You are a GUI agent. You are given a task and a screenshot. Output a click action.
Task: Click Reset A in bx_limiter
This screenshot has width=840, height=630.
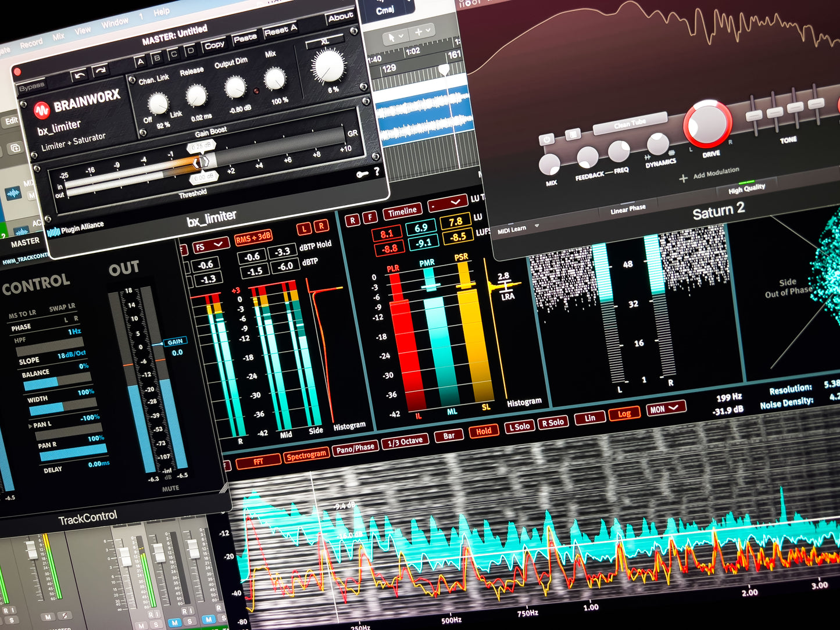click(x=280, y=30)
